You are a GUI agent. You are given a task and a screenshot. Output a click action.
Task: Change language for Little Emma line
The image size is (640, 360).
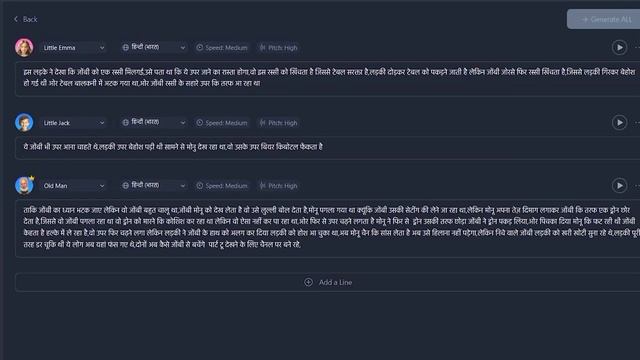click(153, 47)
